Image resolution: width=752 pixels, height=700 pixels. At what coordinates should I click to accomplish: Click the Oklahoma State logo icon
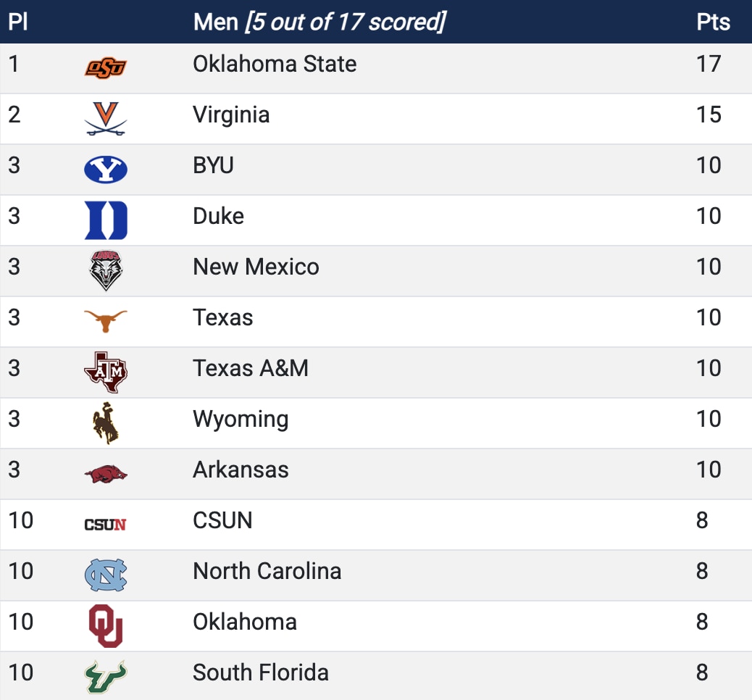tap(106, 68)
